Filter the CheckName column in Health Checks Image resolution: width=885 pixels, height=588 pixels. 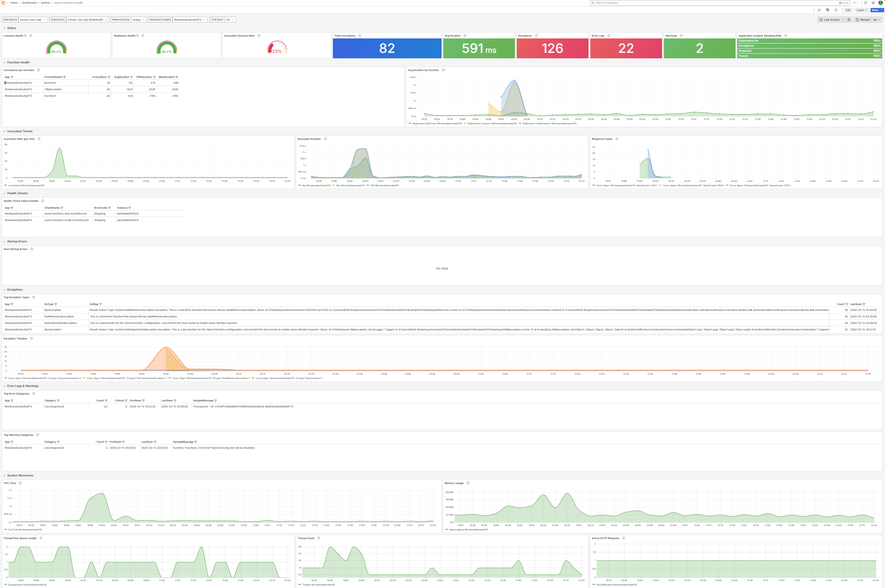point(62,208)
